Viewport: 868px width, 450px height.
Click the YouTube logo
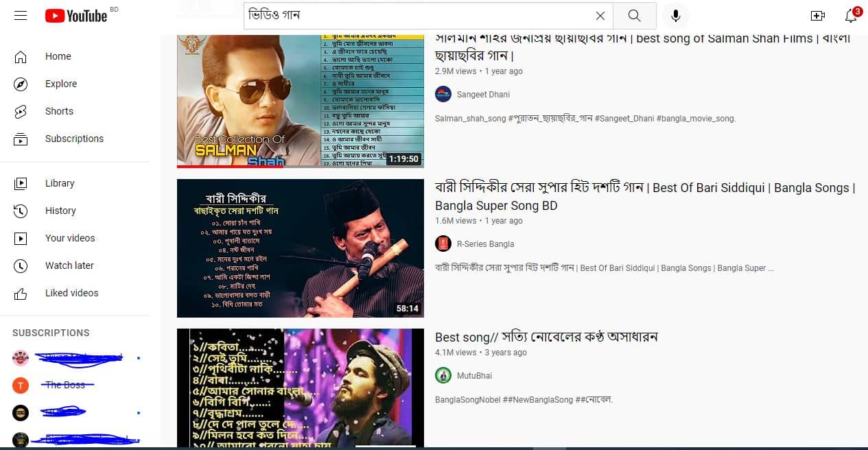pos(76,16)
